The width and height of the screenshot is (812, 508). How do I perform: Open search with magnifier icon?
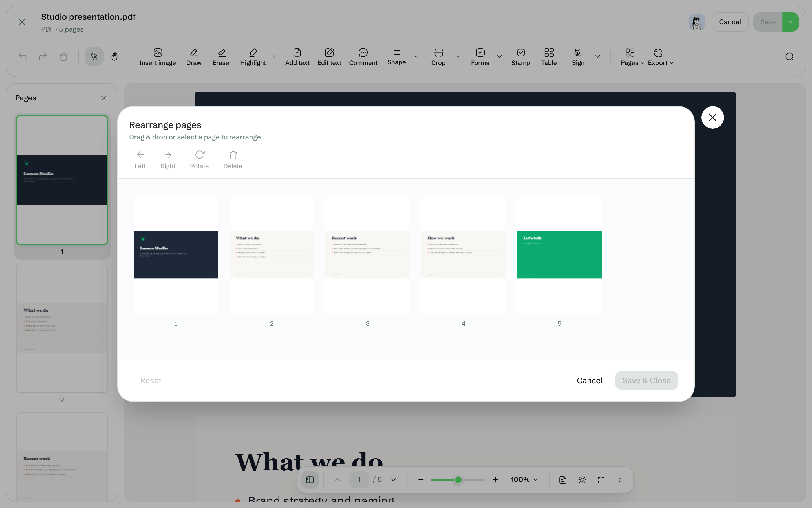(x=789, y=57)
